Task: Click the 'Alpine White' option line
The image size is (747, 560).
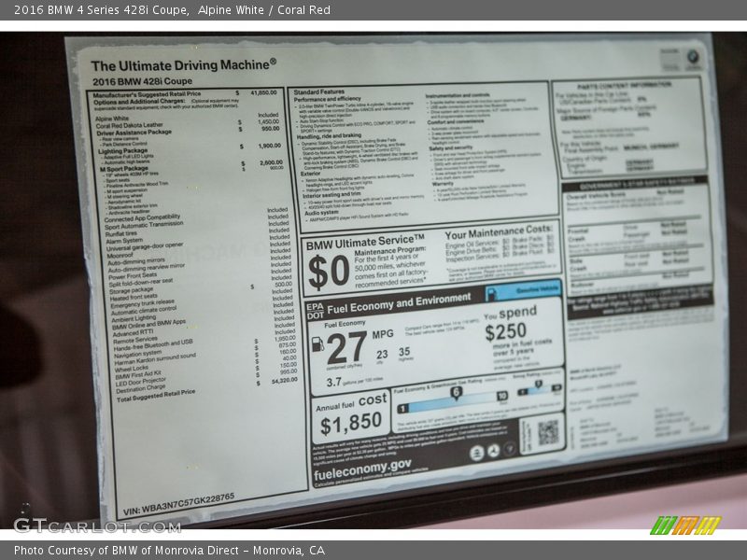Action: [x=112, y=119]
